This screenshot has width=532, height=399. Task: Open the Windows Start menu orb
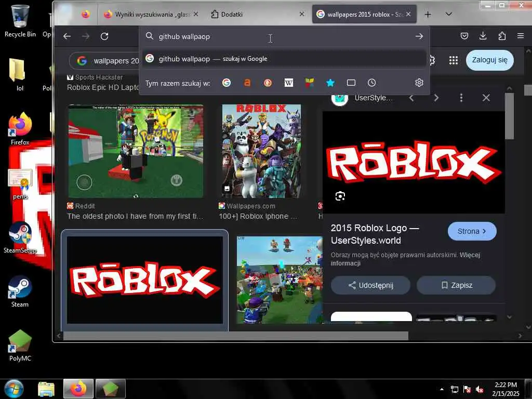click(x=13, y=389)
